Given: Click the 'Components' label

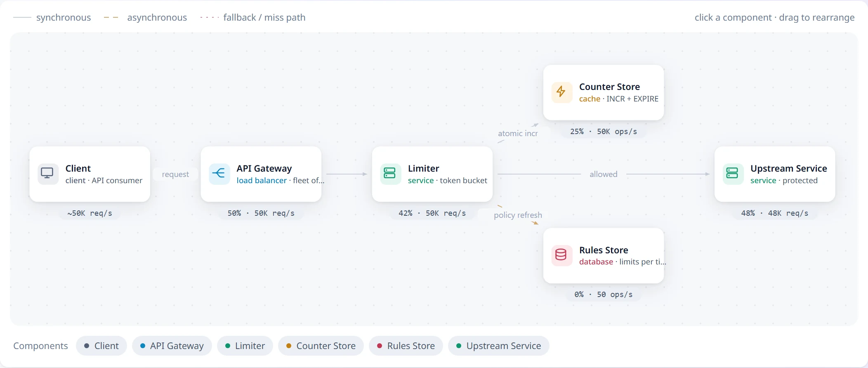Looking at the screenshot, I should (40, 346).
